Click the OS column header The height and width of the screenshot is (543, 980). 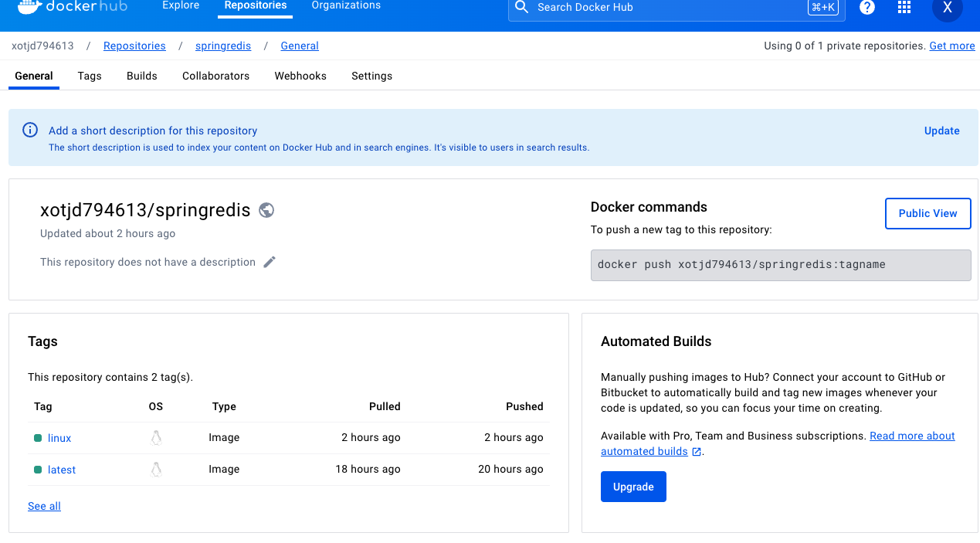[x=156, y=406]
